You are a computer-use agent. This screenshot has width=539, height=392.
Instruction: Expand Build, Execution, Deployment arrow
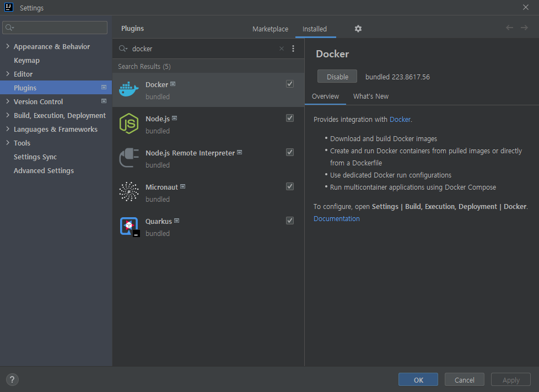coord(8,115)
